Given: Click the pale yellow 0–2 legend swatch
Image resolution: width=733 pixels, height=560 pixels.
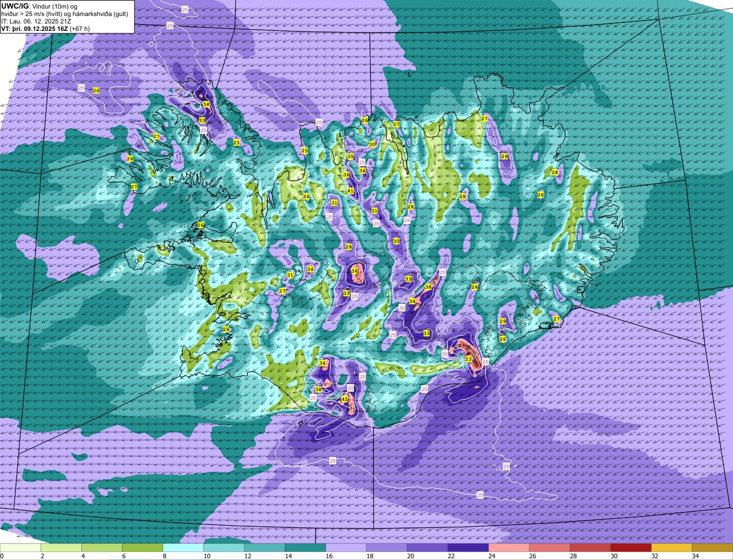Looking at the screenshot, I should tap(21, 548).
